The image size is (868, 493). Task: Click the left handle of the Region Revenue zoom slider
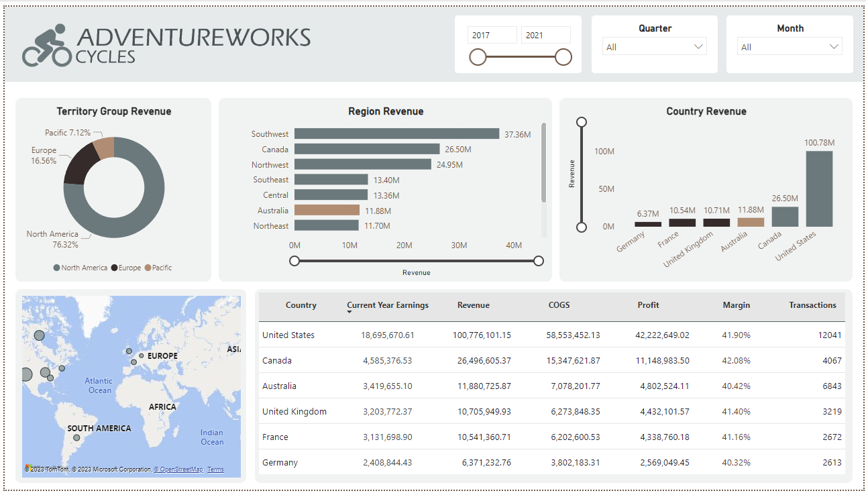tap(294, 261)
